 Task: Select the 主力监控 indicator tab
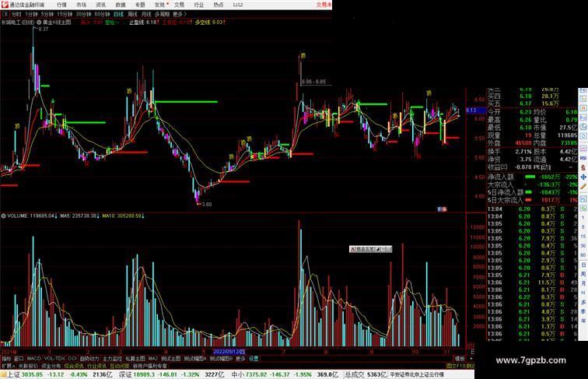(112, 359)
